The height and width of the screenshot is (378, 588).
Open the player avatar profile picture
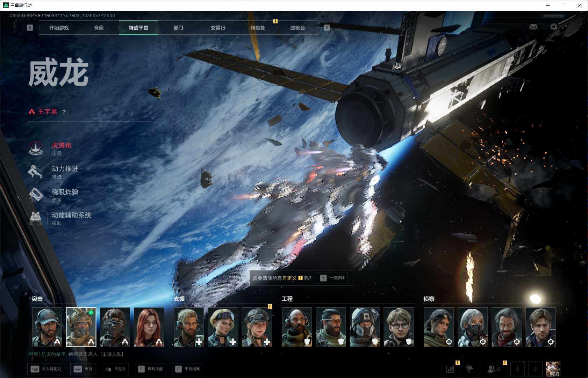[x=553, y=369]
